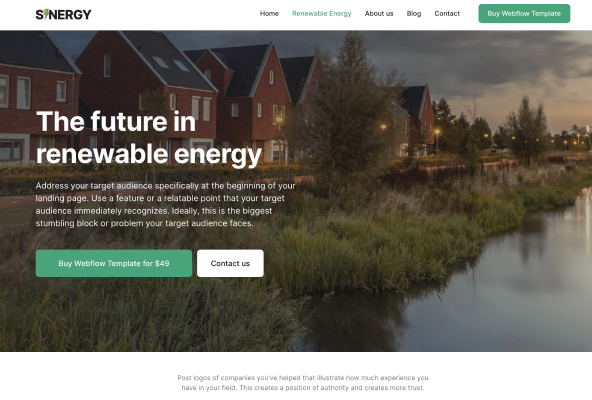The image size is (592, 400).
Task: Open the Blog page
Action: [414, 14]
